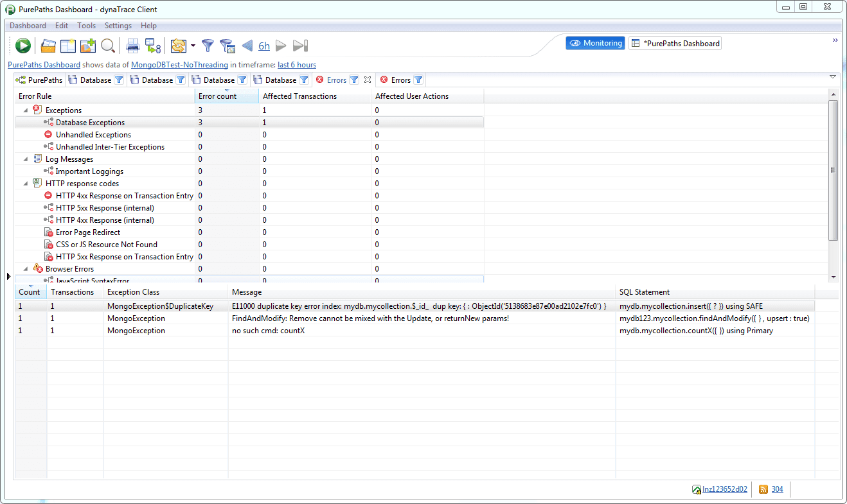The image size is (847, 504).
Task: Select the 'no such cmd: countX' message row
Action: 415,331
